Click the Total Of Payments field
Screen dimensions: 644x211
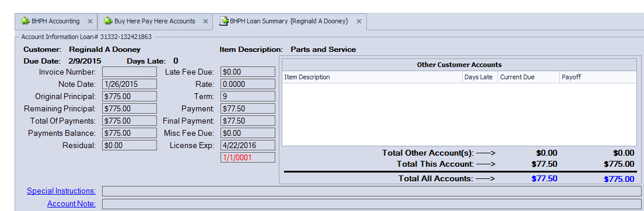(x=129, y=121)
